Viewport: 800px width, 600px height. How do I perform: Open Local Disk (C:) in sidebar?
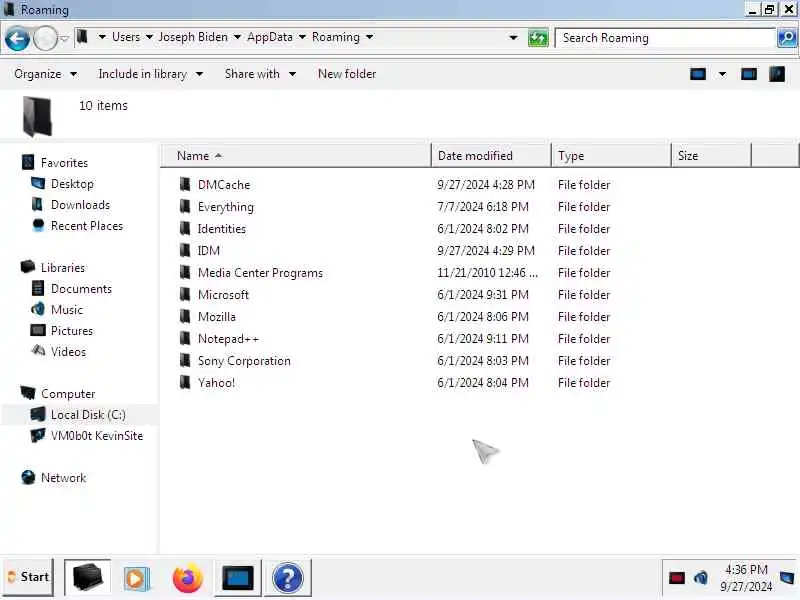pos(88,414)
